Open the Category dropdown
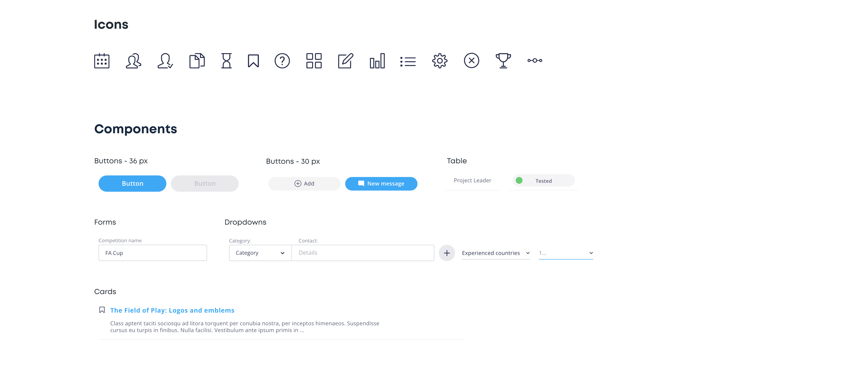The height and width of the screenshot is (366, 868). coord(260,253)
